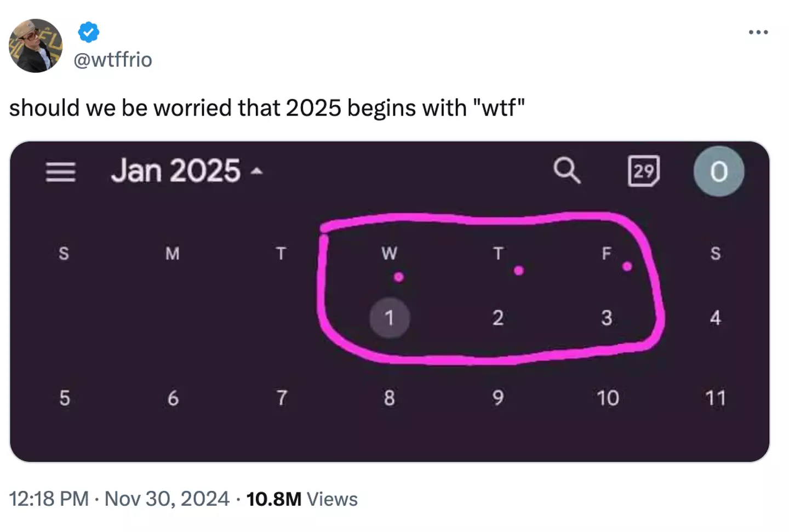
Task: Pick day 5 in the calendar
Action: point(65,398)
